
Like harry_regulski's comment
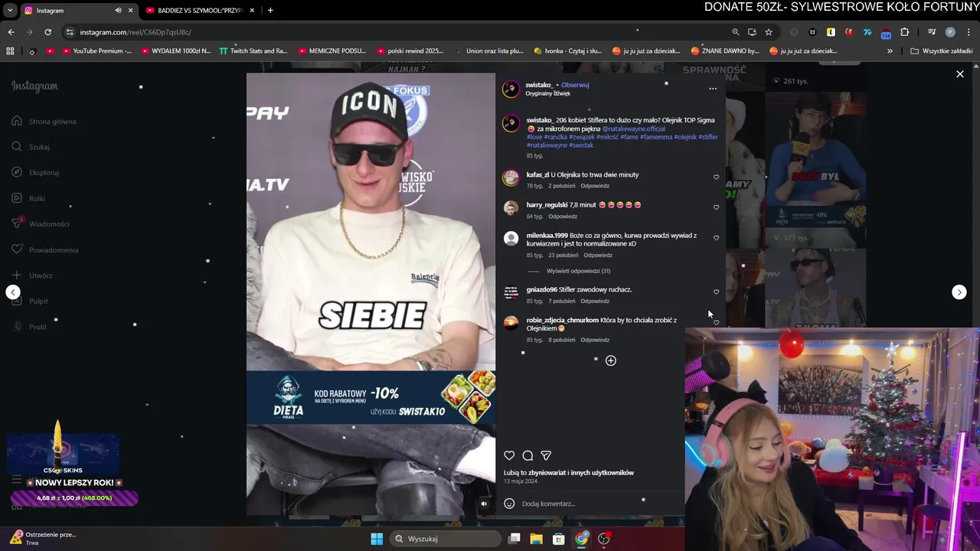[717, 207]
